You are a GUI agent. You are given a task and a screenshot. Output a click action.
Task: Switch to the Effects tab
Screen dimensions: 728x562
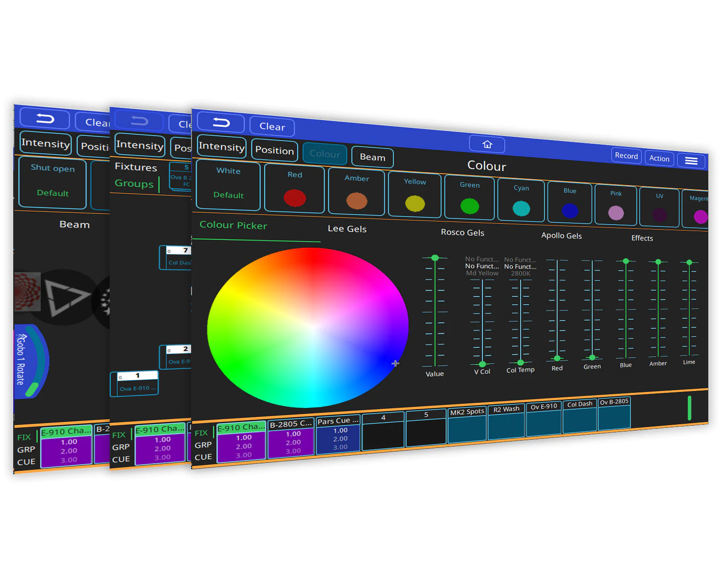pyautogui.click(x=642, y=238)
